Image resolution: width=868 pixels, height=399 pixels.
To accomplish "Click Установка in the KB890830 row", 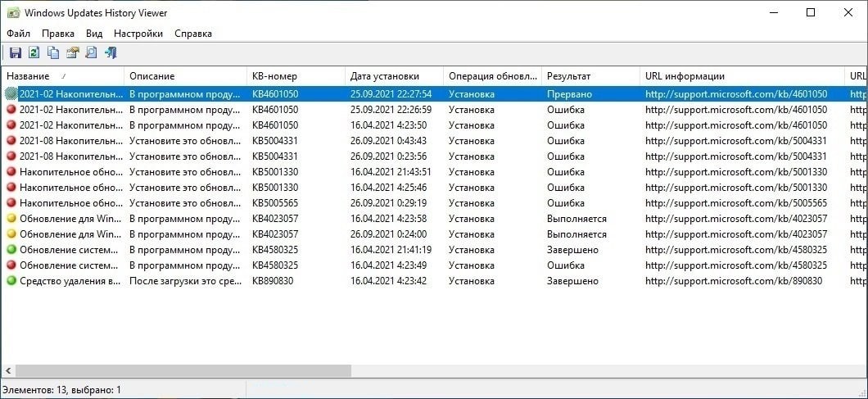I will point(472,281).
